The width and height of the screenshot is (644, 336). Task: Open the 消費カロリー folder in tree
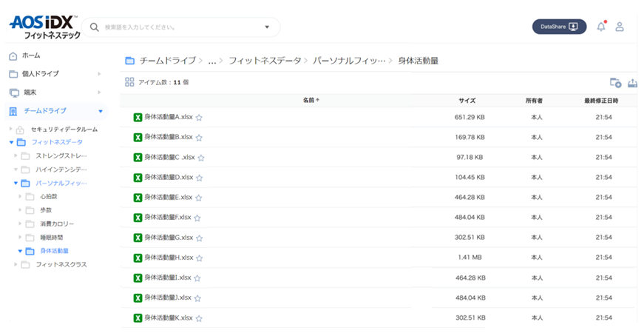57,224
